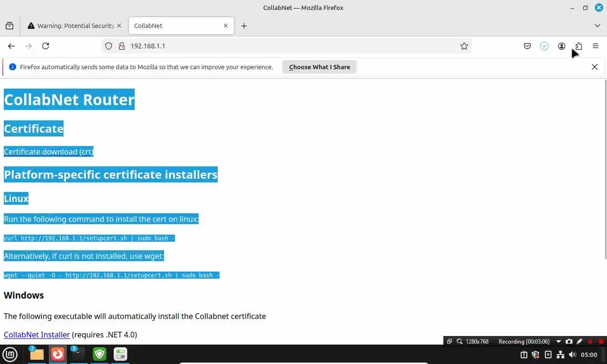Image resolution: width=607 pixels, height=364 pixels.
Task: Expand the recorder dropdown arrow
Action: click(x=559, y=341)
